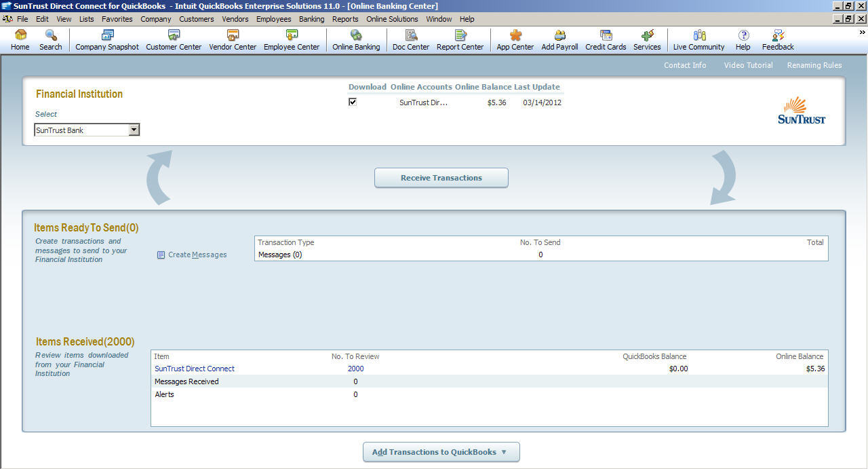868x469 pixels.
Task: Restore the Online Banking Center child window
Action: pos(848,19)
